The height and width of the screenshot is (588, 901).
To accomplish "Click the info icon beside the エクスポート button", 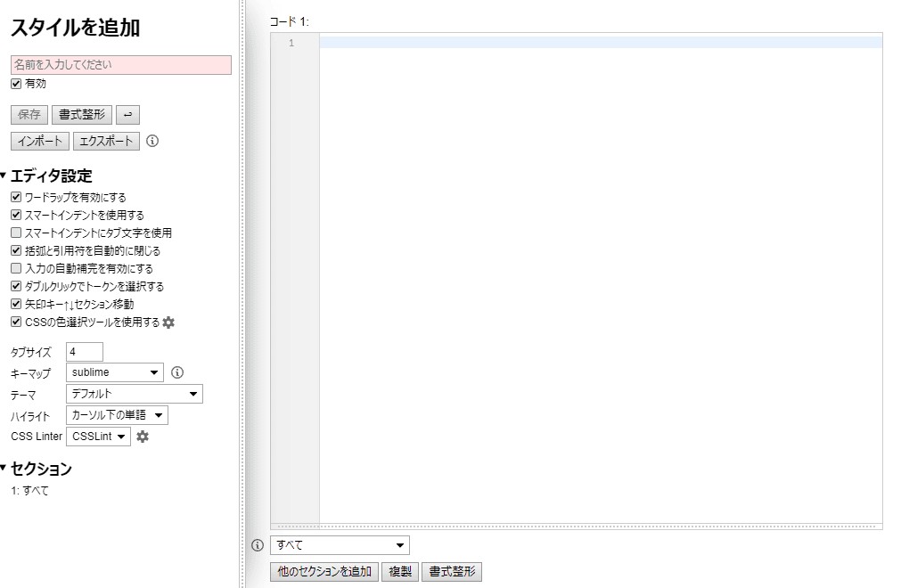I will [152, 141].
